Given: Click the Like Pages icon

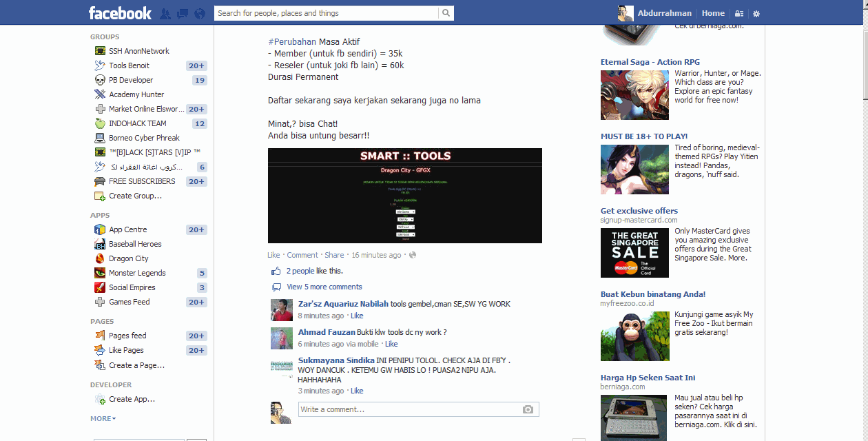Looking at the screenshot, I should (100, 350).
